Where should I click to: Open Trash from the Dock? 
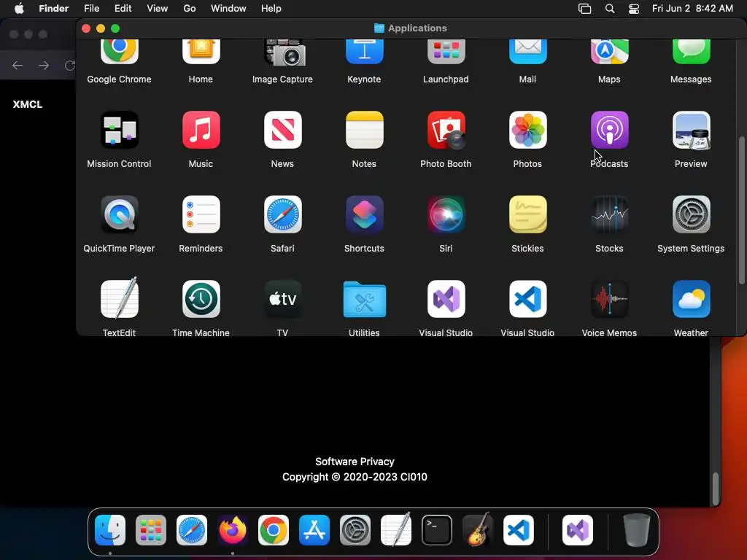point(636,530)
